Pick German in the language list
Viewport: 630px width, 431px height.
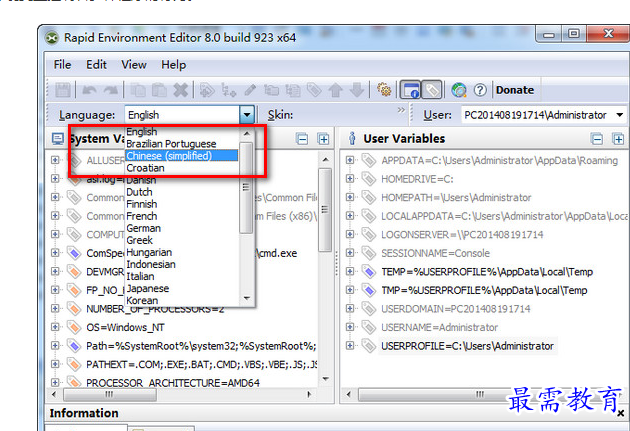point(182,228)
